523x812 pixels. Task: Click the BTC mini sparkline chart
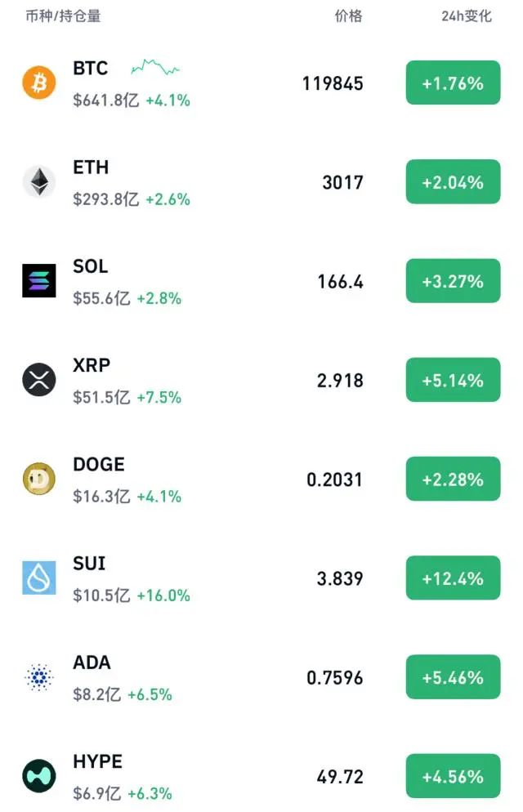[155, 67]
